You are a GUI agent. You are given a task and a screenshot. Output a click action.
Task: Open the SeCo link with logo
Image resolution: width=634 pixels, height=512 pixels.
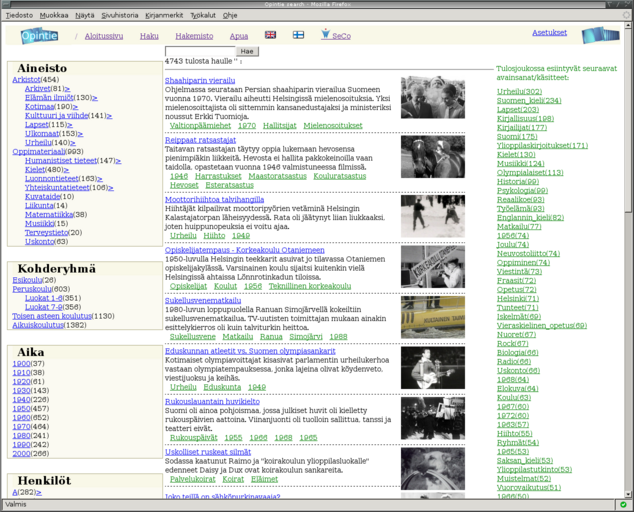click(336, 35)
